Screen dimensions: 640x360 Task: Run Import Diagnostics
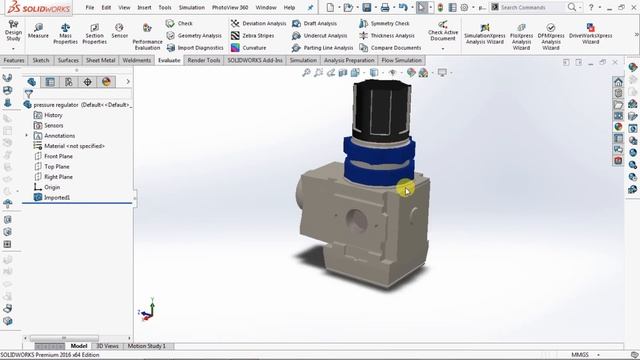(195, 48)
